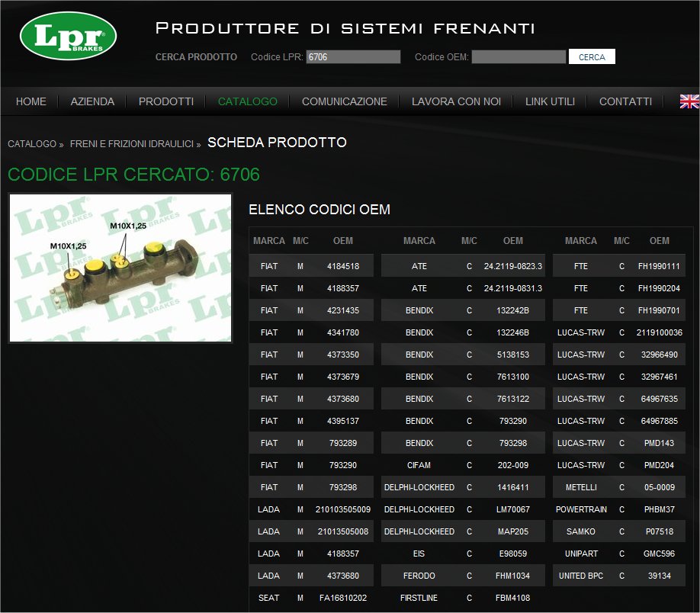Click the Codice OEM input field
This screenshot has height=613, width=700.
[x=519, y=56]
